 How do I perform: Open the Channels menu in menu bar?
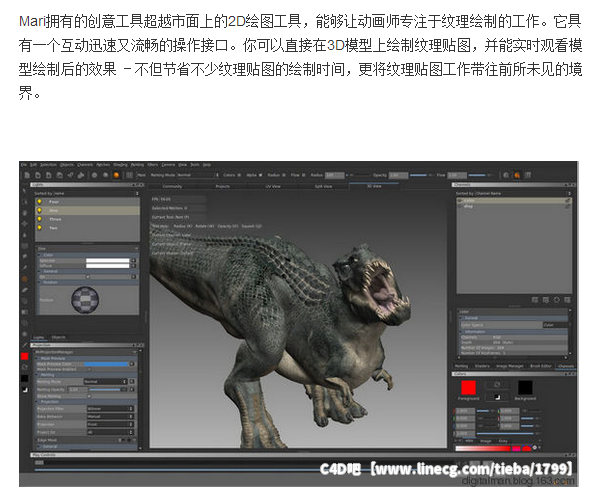tap(85, 165)
